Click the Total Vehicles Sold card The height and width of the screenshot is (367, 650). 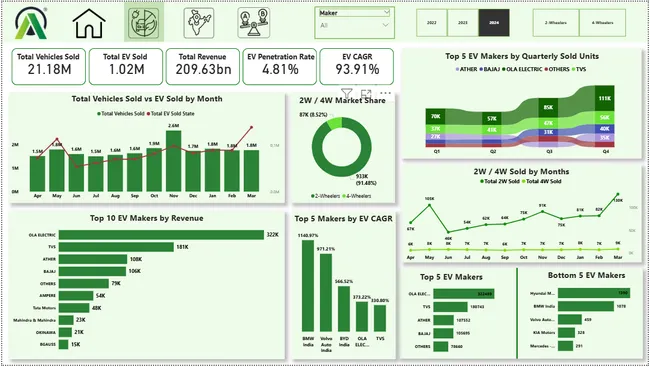tap(49, 66)
